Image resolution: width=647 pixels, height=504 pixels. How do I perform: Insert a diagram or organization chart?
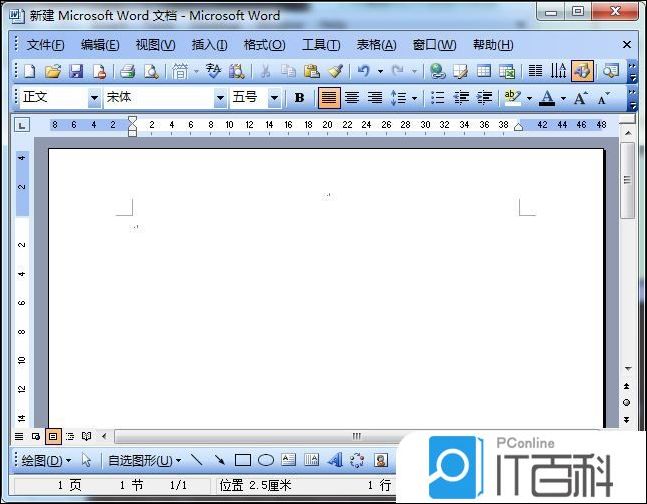click(357, 459)
